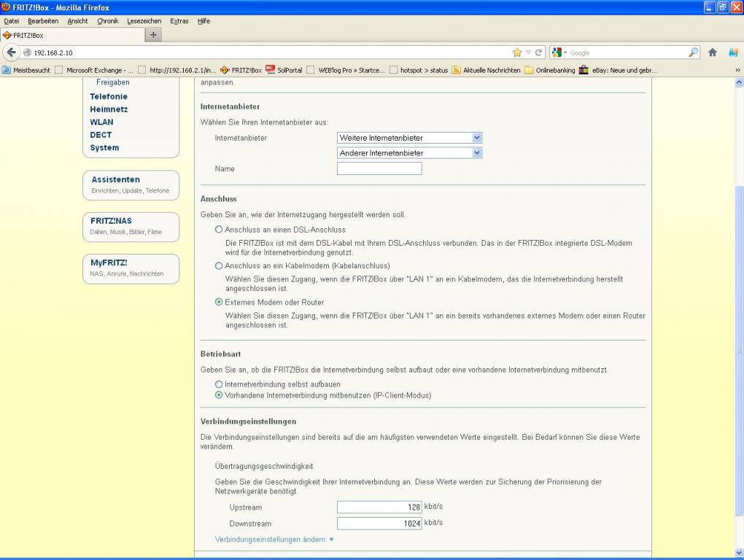Open the DECT sidebar section
The image size is (744, 560).
click(101, 135)
